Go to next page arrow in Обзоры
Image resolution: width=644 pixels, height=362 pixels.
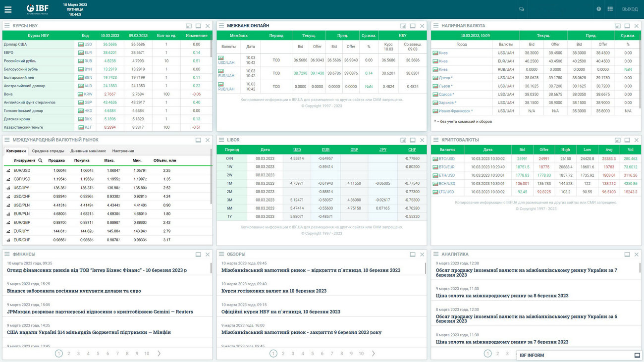(x=374, y=354)
